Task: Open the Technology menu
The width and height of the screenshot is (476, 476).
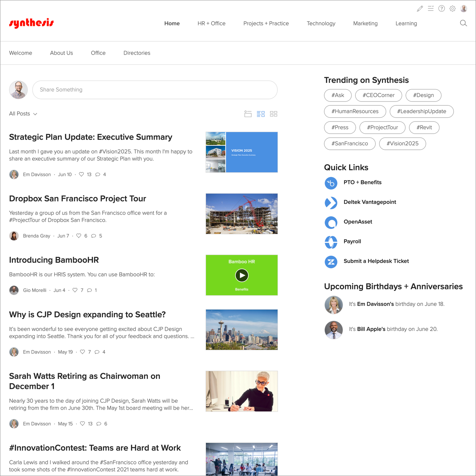Action: click(321, 23)
